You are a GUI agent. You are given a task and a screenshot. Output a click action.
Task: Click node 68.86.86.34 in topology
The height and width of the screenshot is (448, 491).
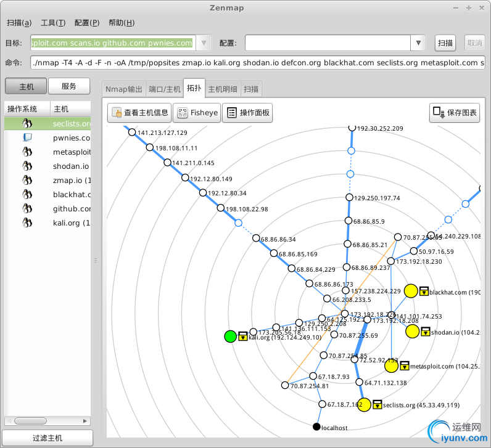pyautogui.click(x=256, y=238)
